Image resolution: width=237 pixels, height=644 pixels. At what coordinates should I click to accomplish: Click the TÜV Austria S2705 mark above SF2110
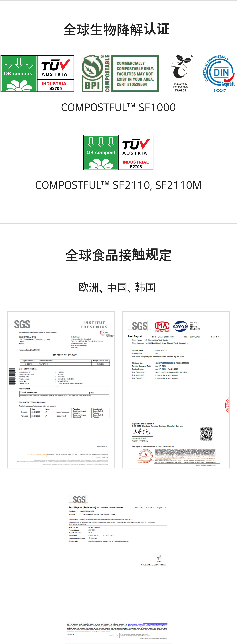pos(136,153)
